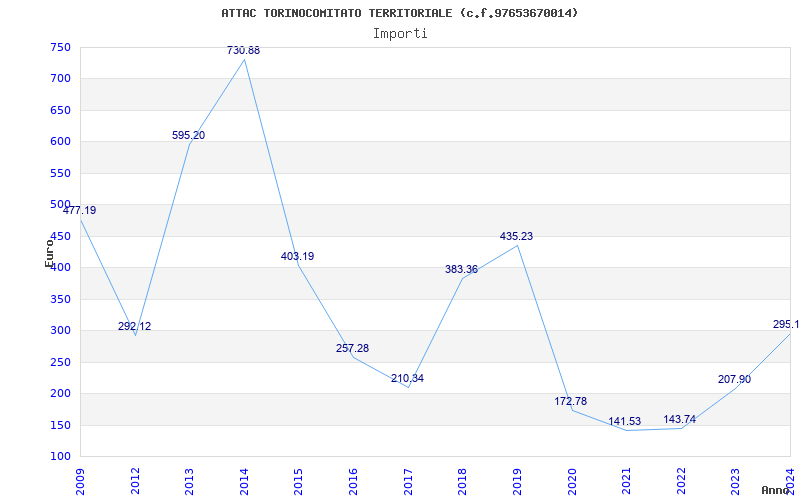Click the 730.88 peak data label

coord(243,51)
